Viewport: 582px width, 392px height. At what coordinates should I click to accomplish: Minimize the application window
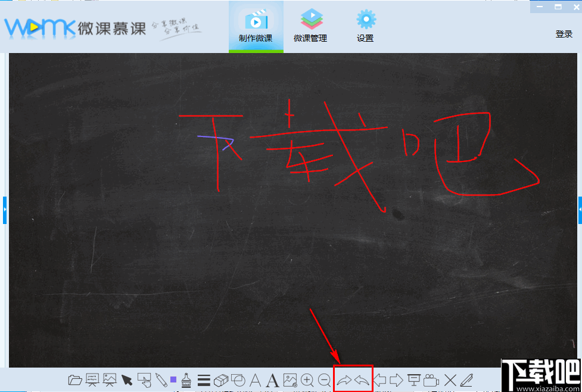click(x=540, y=7)
